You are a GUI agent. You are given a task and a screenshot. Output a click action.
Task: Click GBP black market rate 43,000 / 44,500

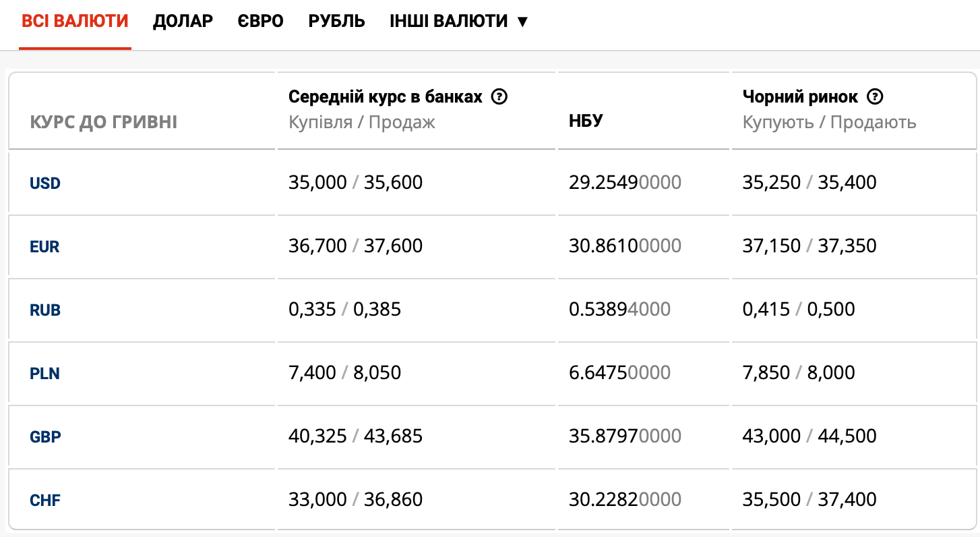point(809,436)
